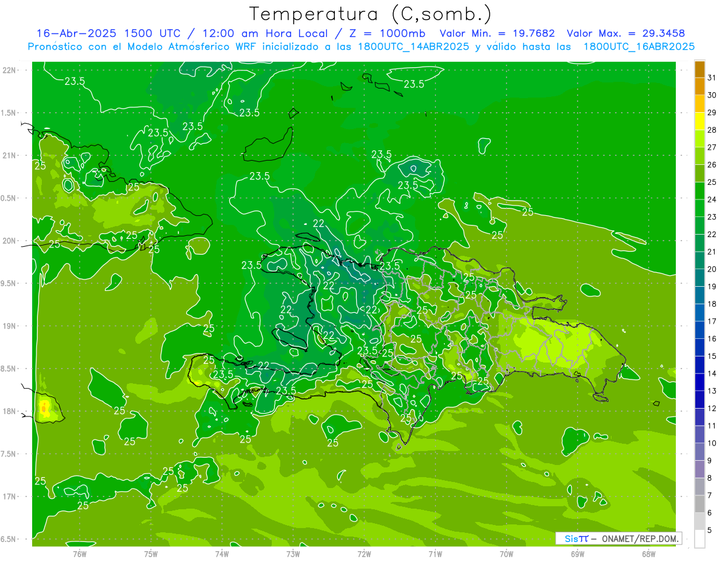Pick the amber legend swatch between 29 and 30
This screenshot has height=562, width=728.
(699, 104)
